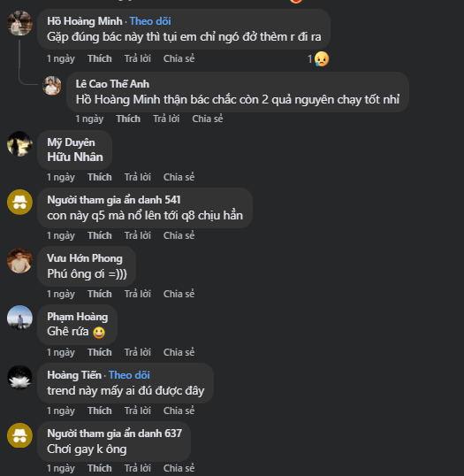This screenshot has width=464, height=476.
Task: Follow Hoàng Tiến via Theo dõi
Action: pos(129,375)
